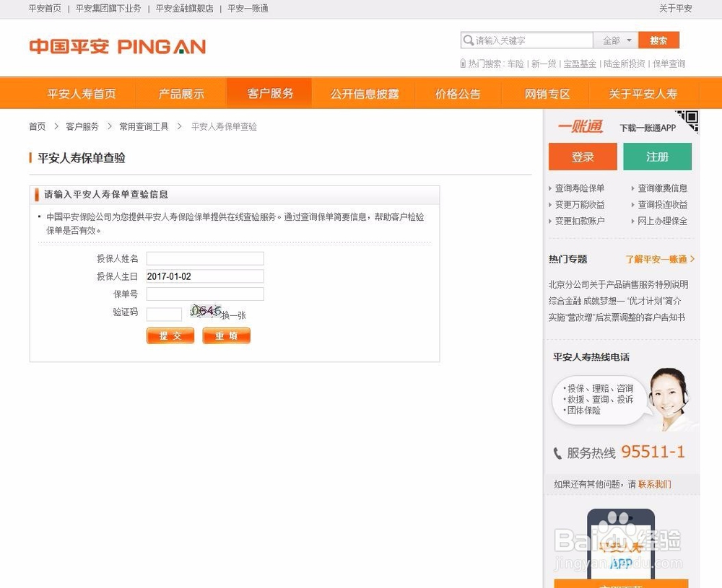Click the green 注册 button
This screenshot has width=722, height=588.
coord(657,157)
